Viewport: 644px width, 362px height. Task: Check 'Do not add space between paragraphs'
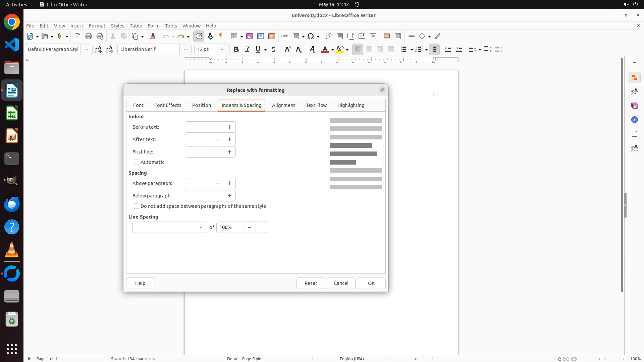click(x=137, y=206)
